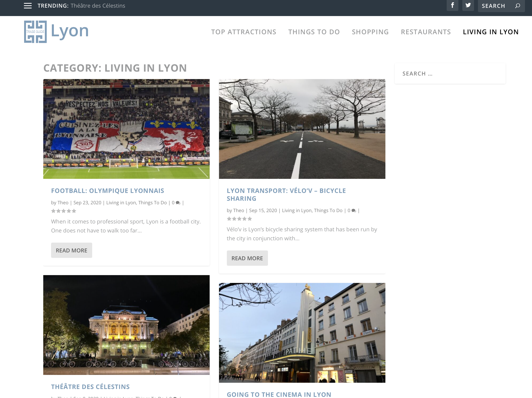
Task: Open the Facebook social icon
Action: [452, 5]
